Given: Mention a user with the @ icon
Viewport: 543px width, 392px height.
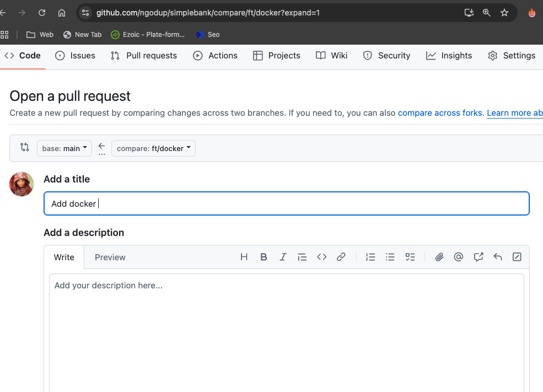Looking at the screenshot, I should [x=458, y=257].
